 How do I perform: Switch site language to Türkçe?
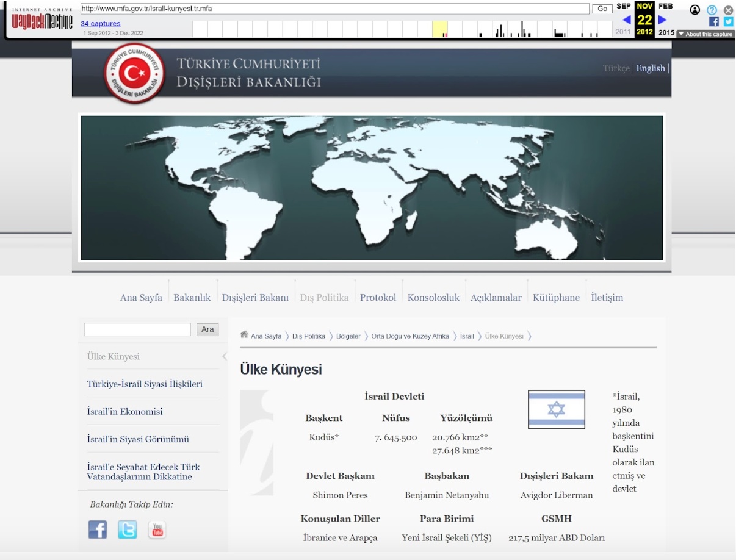[x=616, y=68]
